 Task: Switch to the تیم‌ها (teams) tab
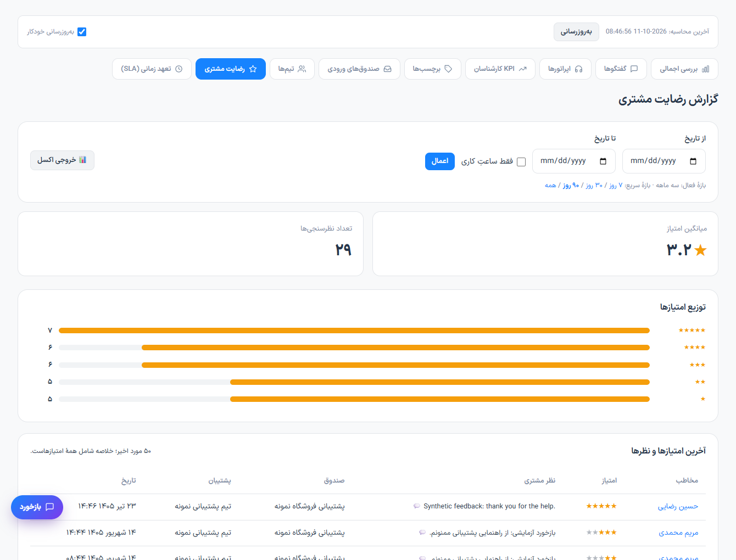[292, 69]
